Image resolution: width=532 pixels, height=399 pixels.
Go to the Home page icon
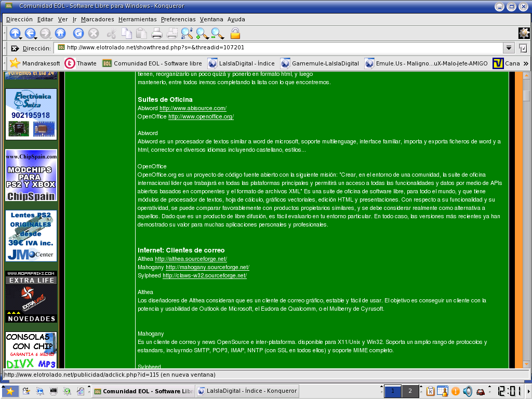[60, 33]
